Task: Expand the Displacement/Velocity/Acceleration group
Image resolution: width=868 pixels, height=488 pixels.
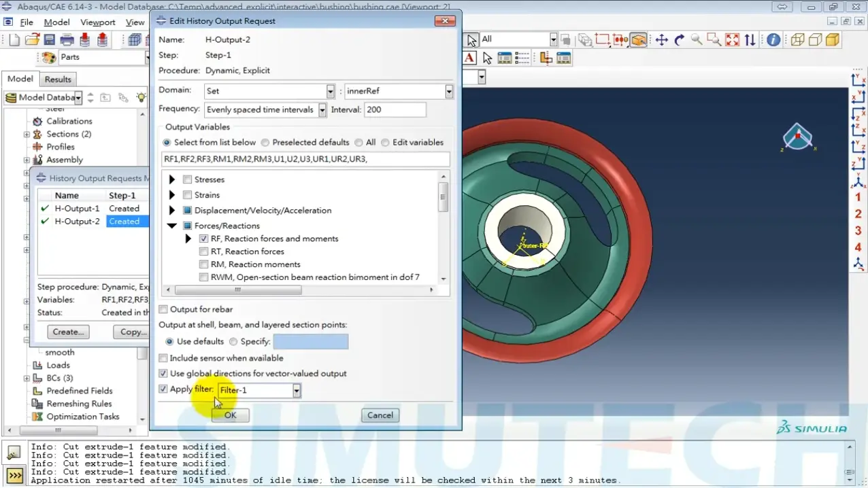Action: pos(172,211)
